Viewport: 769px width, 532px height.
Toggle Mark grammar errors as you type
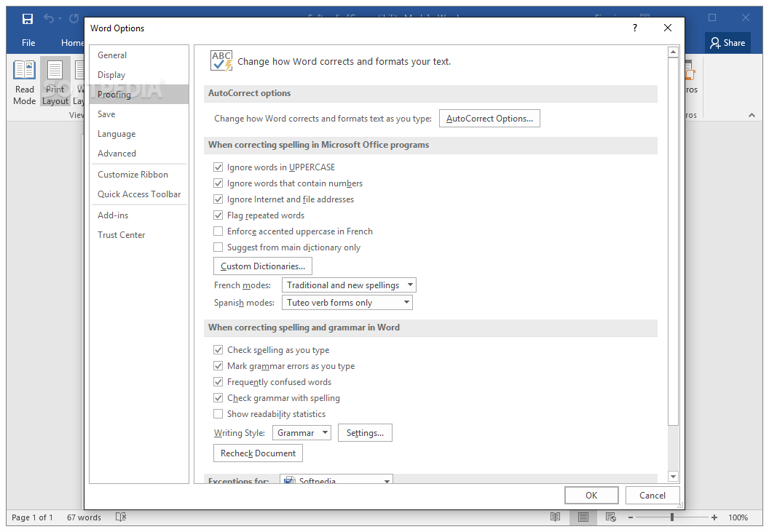[218, 366]
